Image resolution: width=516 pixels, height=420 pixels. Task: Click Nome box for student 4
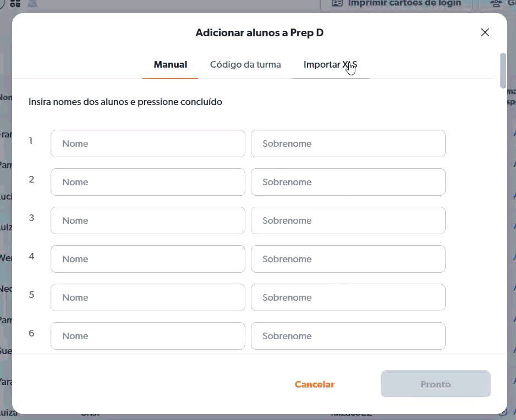tap(147, 259)
